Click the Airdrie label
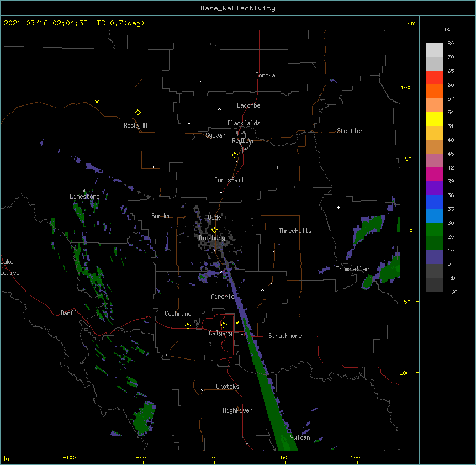476x465 pixels. tap(223, 297)
